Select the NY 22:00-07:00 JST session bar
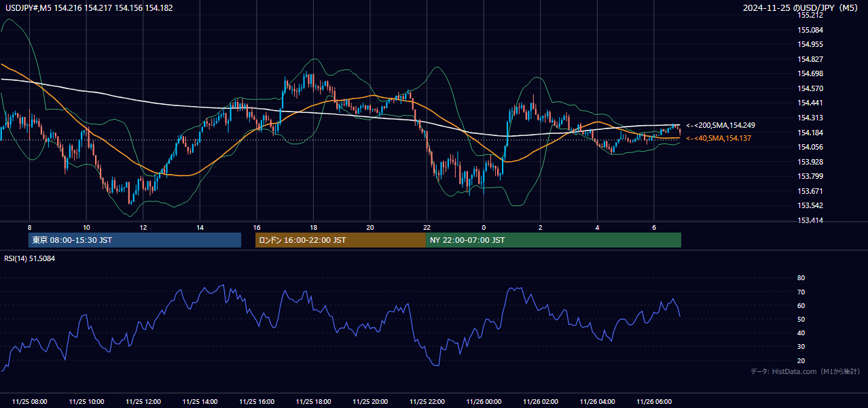Image resolution: width=868 pixels, height=408 pixels. (554, 240)
